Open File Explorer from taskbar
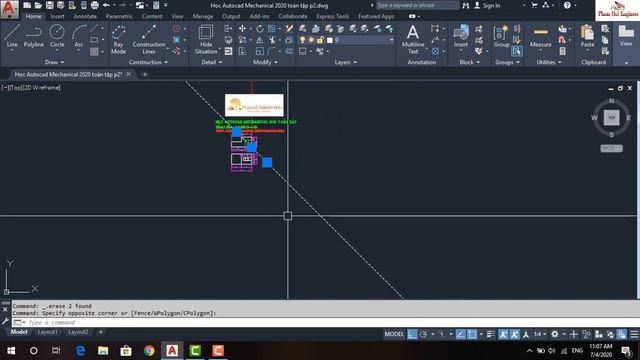 103,351
